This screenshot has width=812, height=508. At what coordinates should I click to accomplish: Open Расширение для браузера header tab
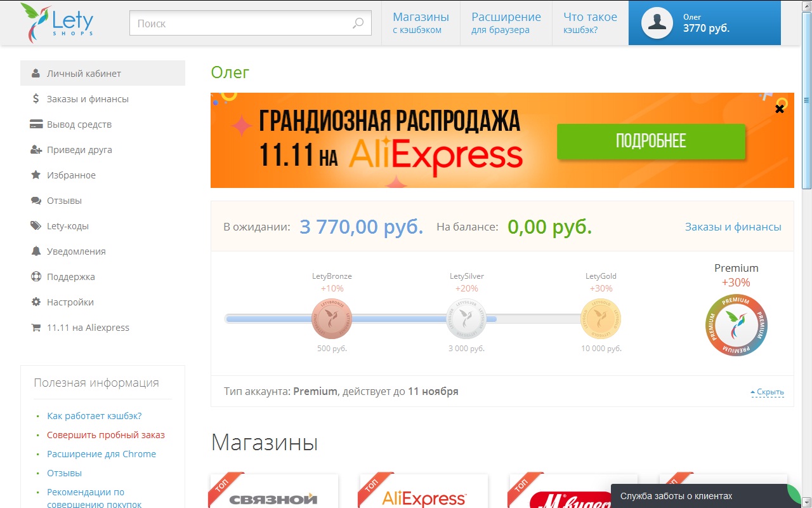tap(506, 23)
